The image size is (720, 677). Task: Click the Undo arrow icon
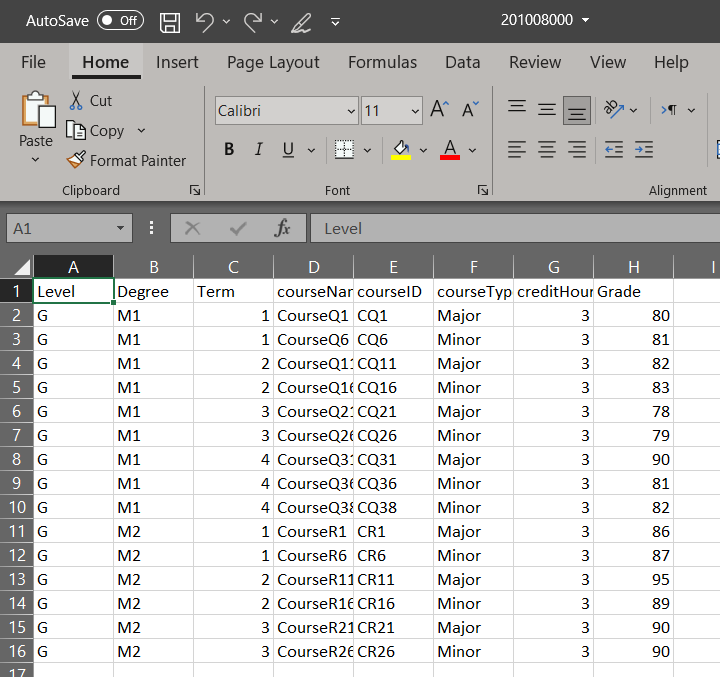(x=205, y=21)
